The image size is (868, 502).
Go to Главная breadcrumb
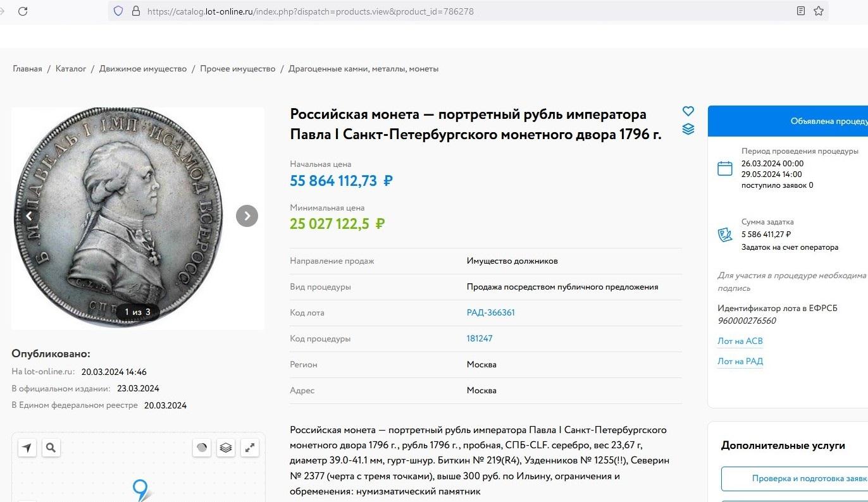(27, 69)
